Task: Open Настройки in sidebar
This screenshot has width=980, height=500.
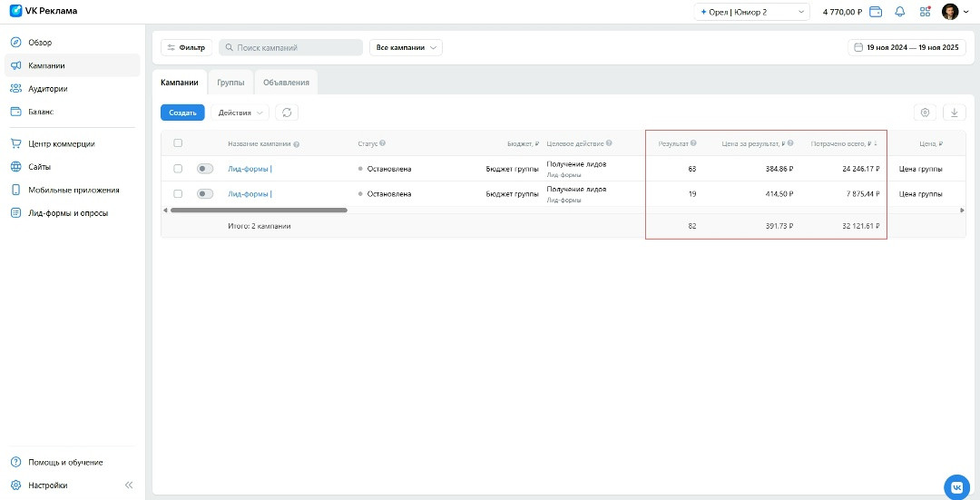Action: click(x=47, y=485)
